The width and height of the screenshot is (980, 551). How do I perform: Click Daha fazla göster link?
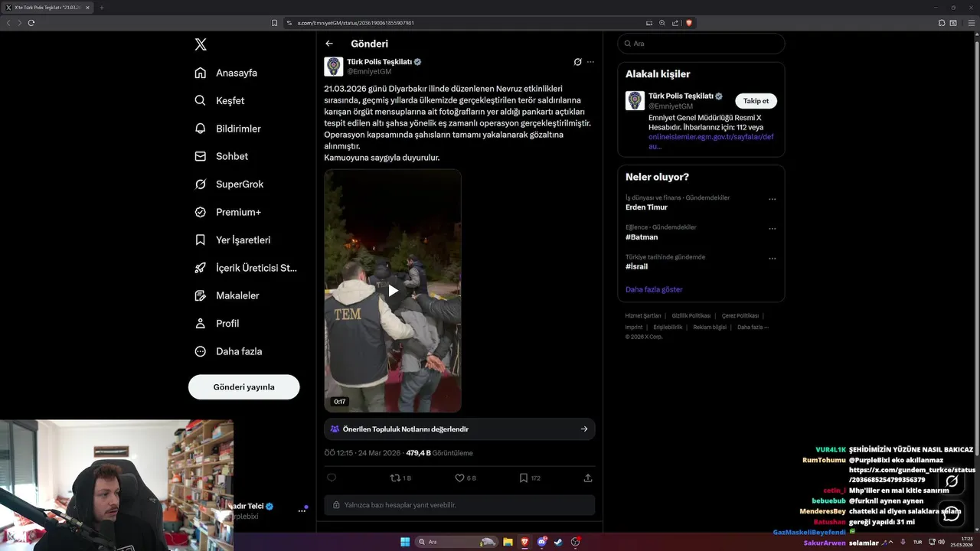click(654, 289)
